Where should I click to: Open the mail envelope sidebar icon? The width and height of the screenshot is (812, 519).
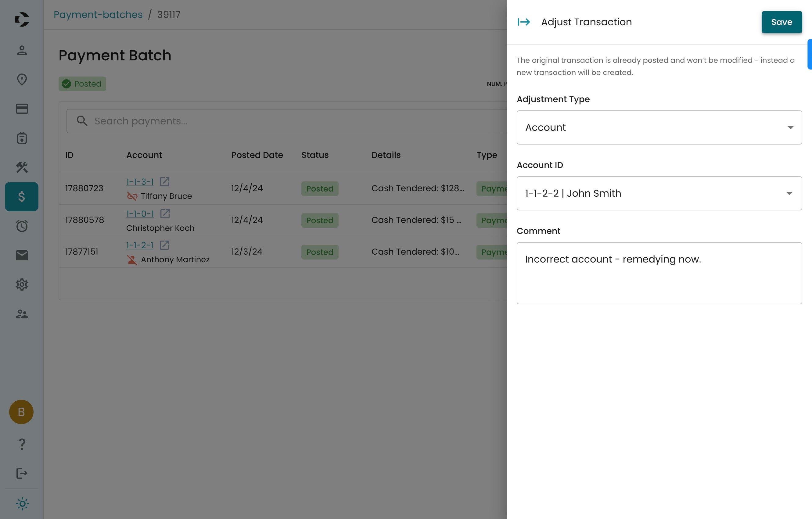(x=22, y=255)
